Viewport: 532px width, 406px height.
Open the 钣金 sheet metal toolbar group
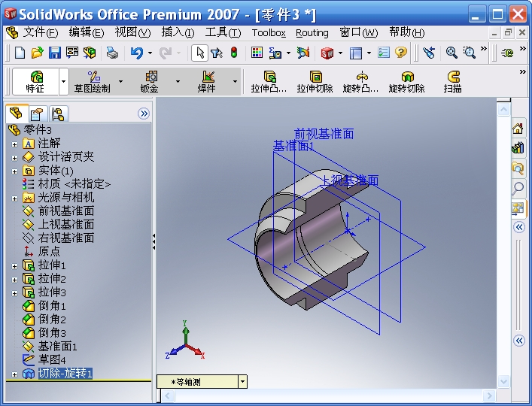click(150, 82)
